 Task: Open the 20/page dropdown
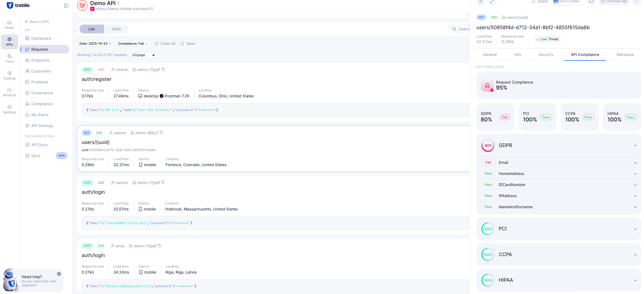pyautogui.click(x=143, y=55)
